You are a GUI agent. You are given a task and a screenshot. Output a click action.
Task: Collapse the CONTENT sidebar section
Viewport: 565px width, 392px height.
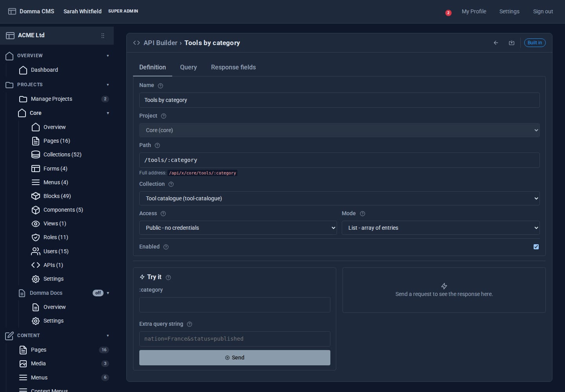(108, 336)
